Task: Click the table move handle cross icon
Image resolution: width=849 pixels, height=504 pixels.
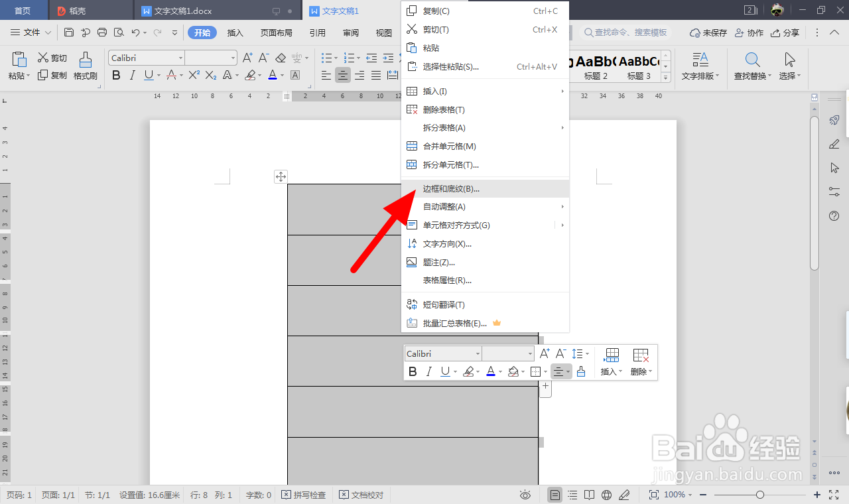Action: [281, 176]
